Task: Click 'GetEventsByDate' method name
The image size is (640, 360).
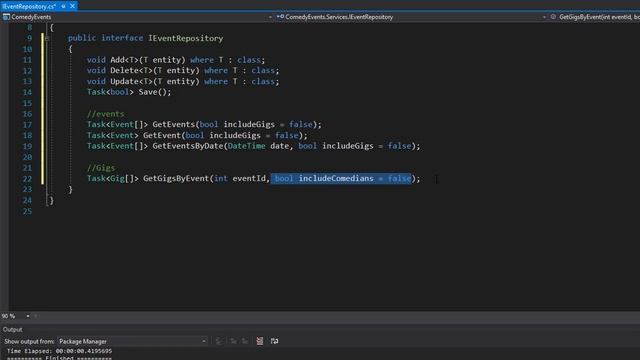Action: [188, 146]
